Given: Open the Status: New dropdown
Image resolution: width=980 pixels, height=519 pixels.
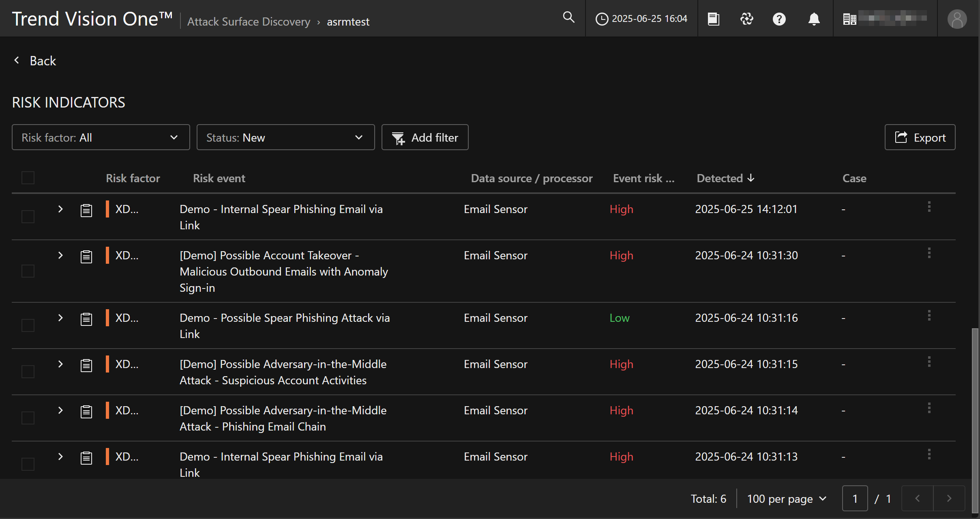Looking at the screenshot, I should coord(285,138).
